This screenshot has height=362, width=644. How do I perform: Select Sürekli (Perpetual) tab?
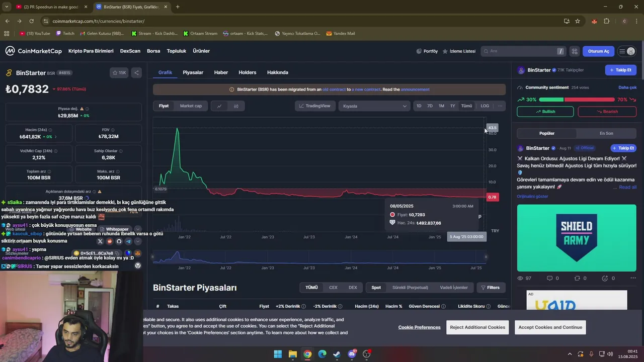(x=410, y=288)
